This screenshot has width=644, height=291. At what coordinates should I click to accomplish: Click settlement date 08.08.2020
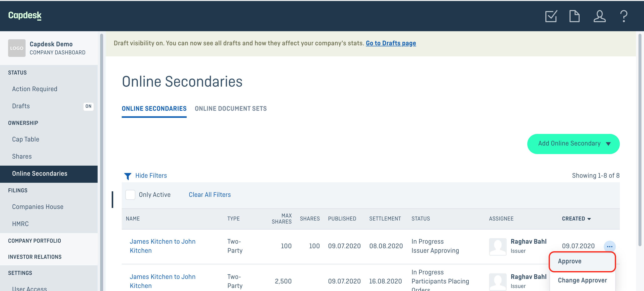[x=386, y=246]
